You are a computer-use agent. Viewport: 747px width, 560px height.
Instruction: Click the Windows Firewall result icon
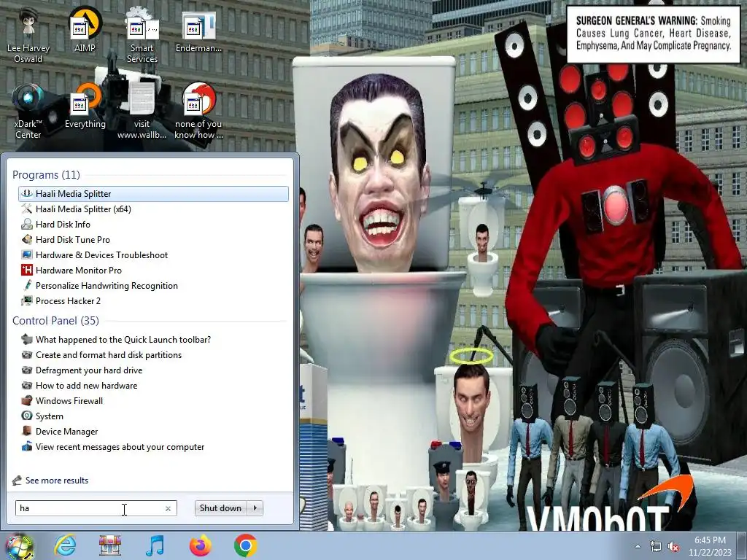click(27, 400)
